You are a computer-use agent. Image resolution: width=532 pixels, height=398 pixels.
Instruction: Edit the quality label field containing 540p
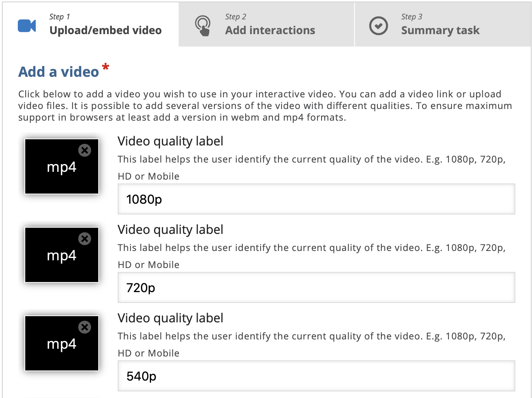pyautogui.click(x=316, y=376)
